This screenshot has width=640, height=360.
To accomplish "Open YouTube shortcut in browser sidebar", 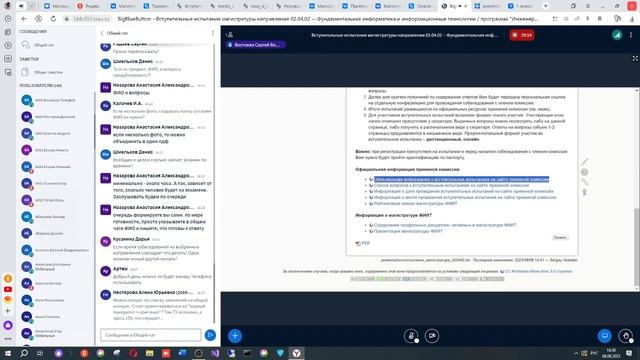I will [8, 289].
